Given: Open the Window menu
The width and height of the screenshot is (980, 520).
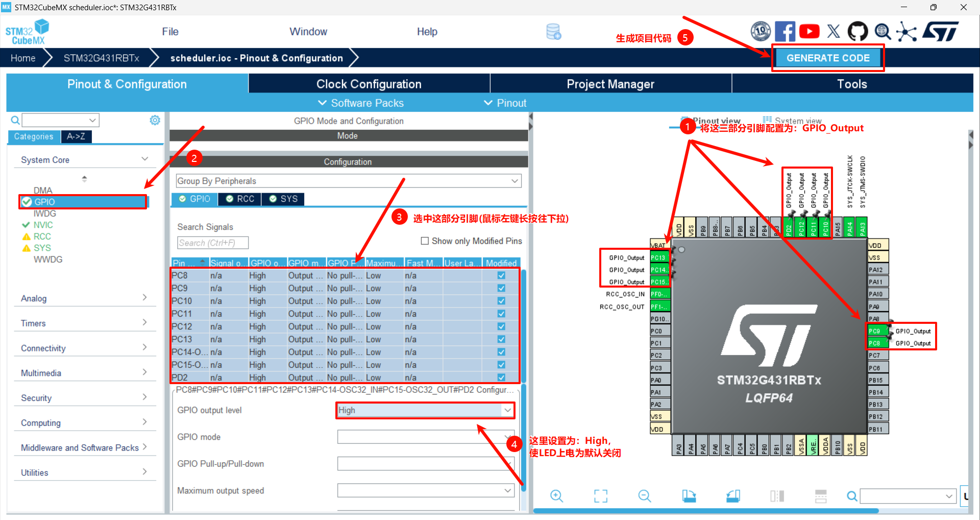Looking at the screenshot, I should pos(308,32).
